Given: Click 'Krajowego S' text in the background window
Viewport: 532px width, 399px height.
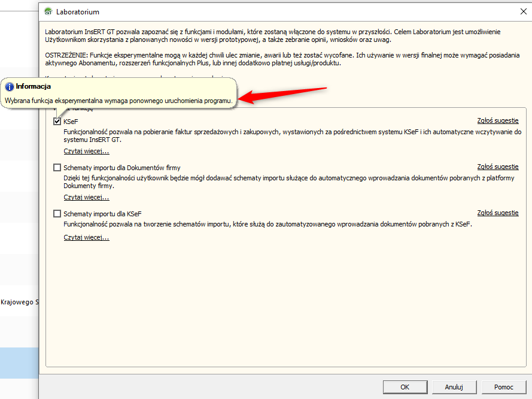Looking at the screenshot, I should tap(19, 302).
